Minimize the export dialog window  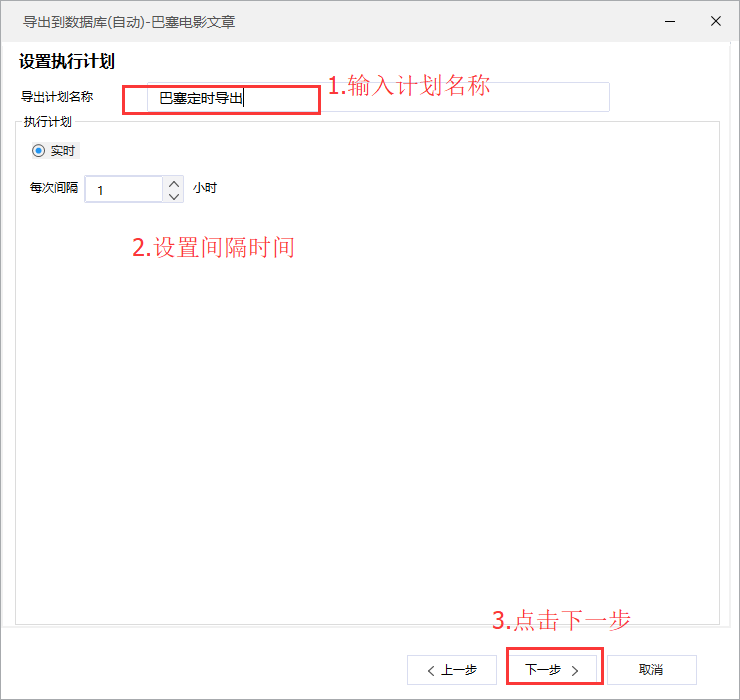(x=670, y=22)
